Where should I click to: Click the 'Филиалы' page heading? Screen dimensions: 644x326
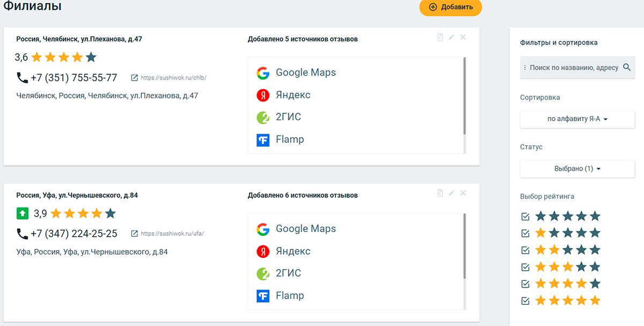point(32,6)
